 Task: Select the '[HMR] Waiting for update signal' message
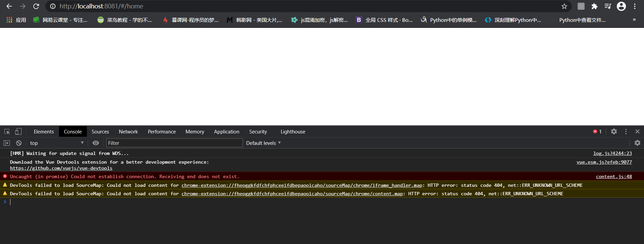(x=69, y=153)
